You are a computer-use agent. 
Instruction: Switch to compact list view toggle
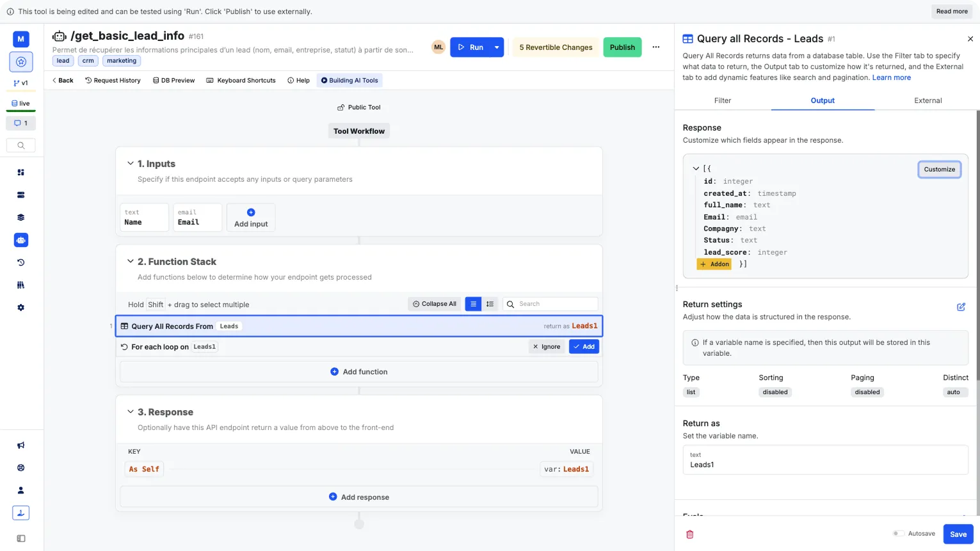[x=473, y=304]
